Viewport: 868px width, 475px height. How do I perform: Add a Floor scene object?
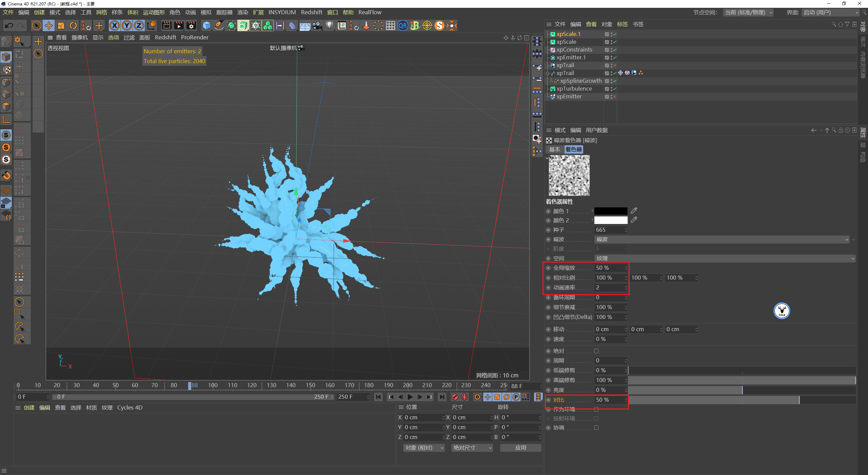[x=305, y=25]
